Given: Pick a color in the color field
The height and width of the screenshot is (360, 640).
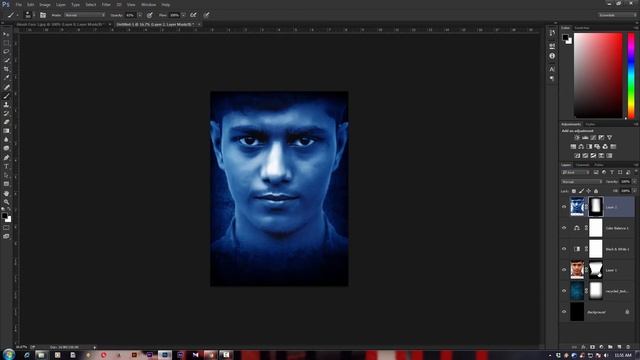Looking at the screenshot, I should pos(598,76).
